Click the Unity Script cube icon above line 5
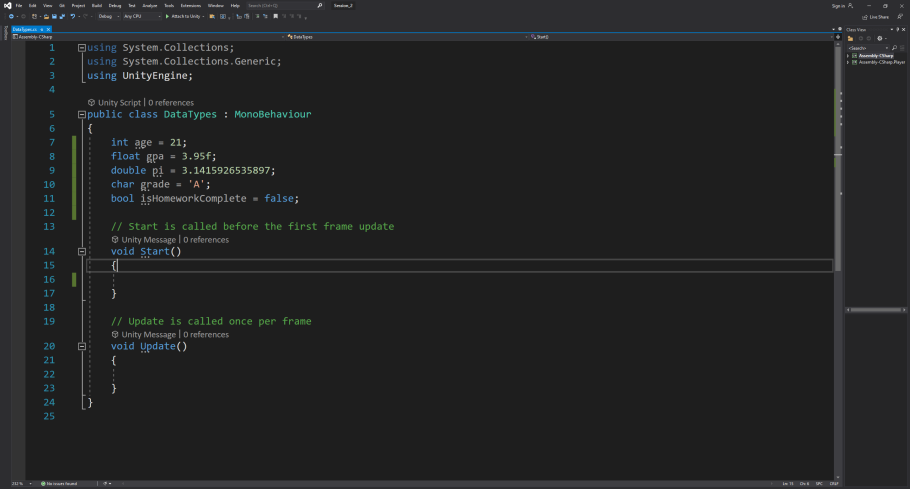The image size is (910, 489). point(91,103)
